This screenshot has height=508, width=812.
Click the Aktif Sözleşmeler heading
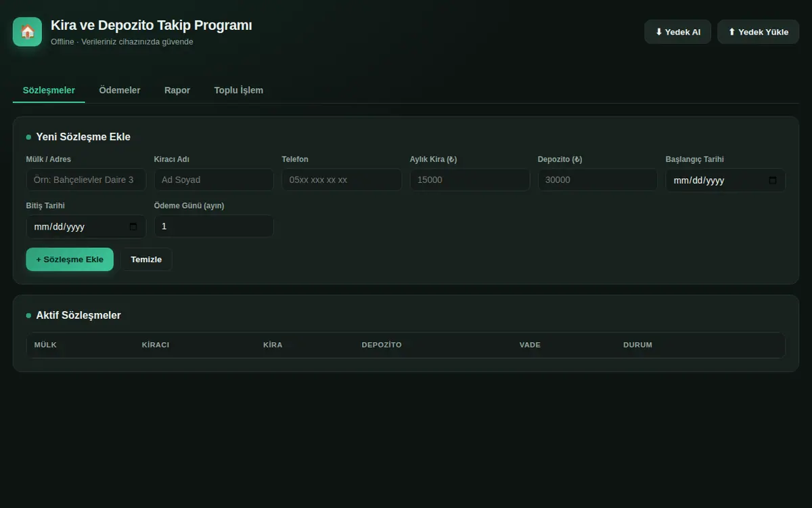[78, 315]
